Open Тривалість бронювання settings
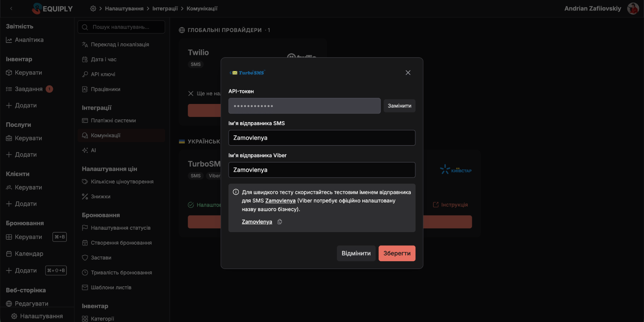644x322 pixels. coord(117,272)
